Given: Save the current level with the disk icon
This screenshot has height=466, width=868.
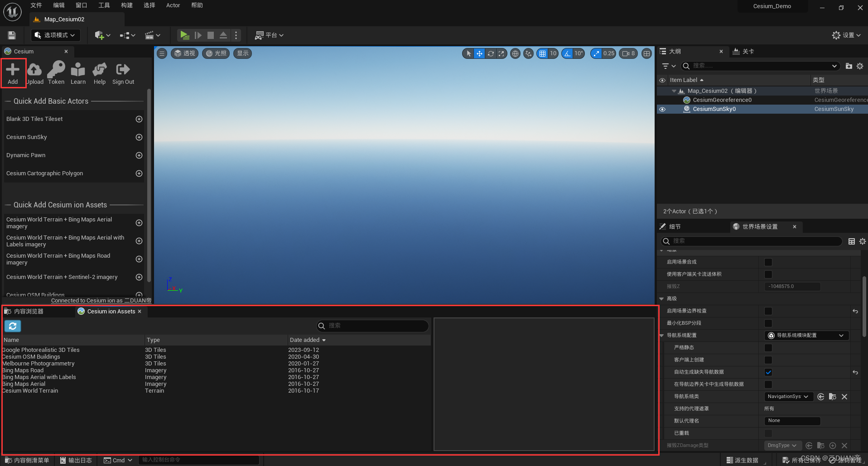Looking at the screenshot, I should click(x=12, y=35).
